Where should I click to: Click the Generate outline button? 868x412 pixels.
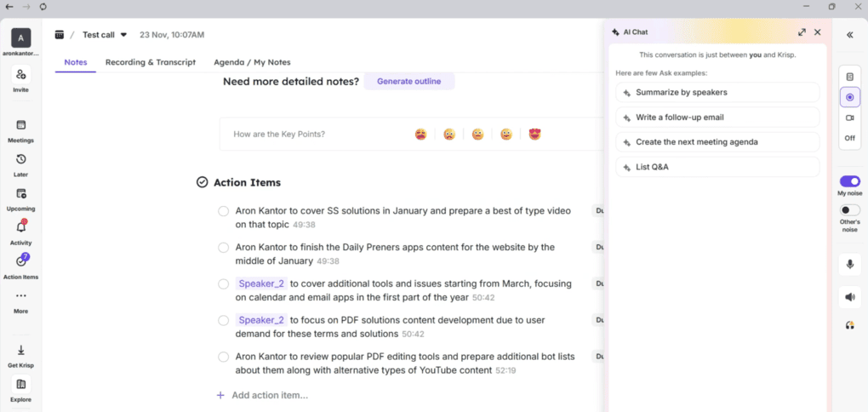click(408, 82)
